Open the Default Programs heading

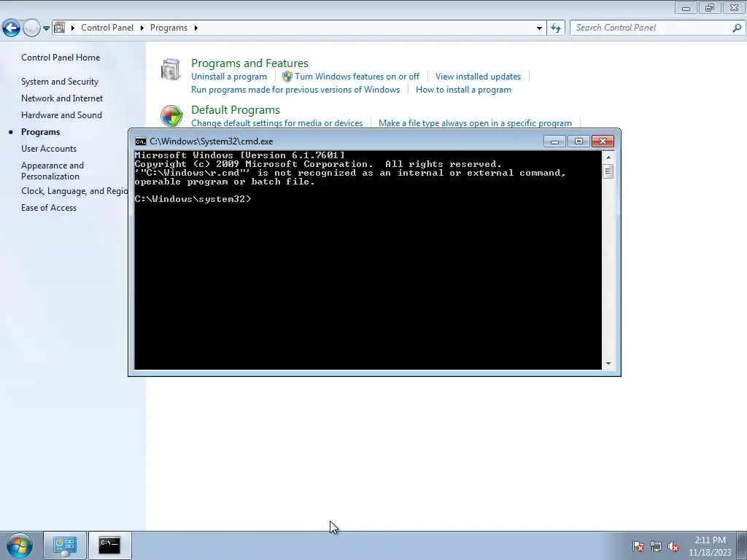point(236,109)
